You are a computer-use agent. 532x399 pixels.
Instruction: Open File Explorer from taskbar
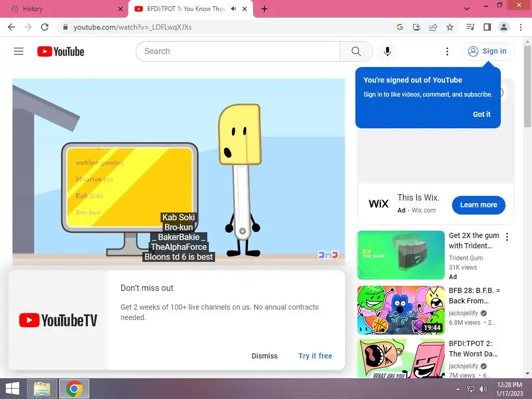pyautogui.click(x=42, y=389)
